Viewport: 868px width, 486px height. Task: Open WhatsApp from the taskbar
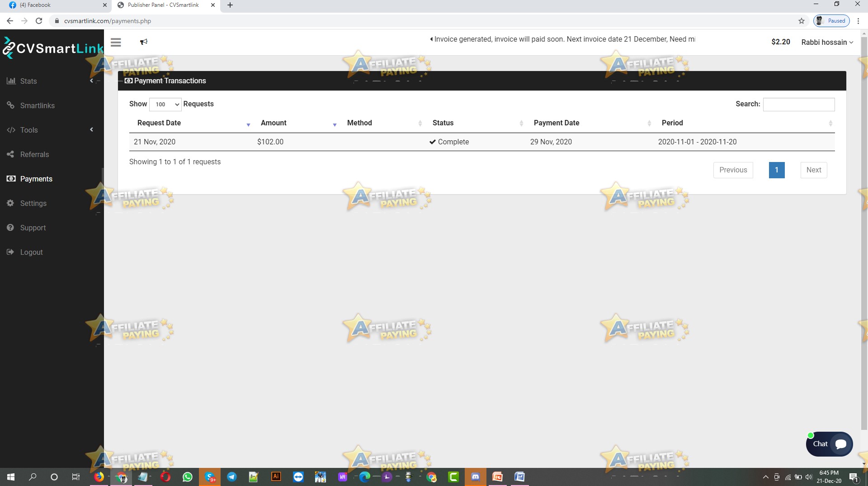(188, 477)
